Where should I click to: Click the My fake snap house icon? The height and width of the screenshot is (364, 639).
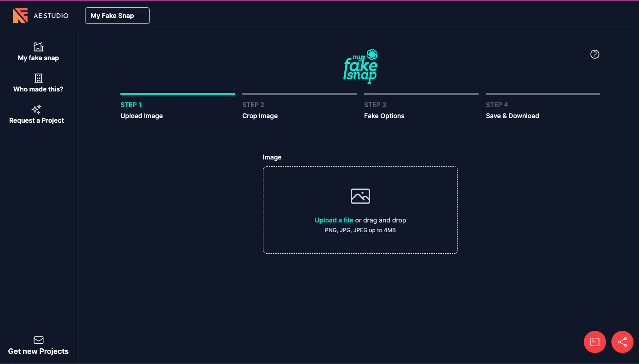[39, 47]
